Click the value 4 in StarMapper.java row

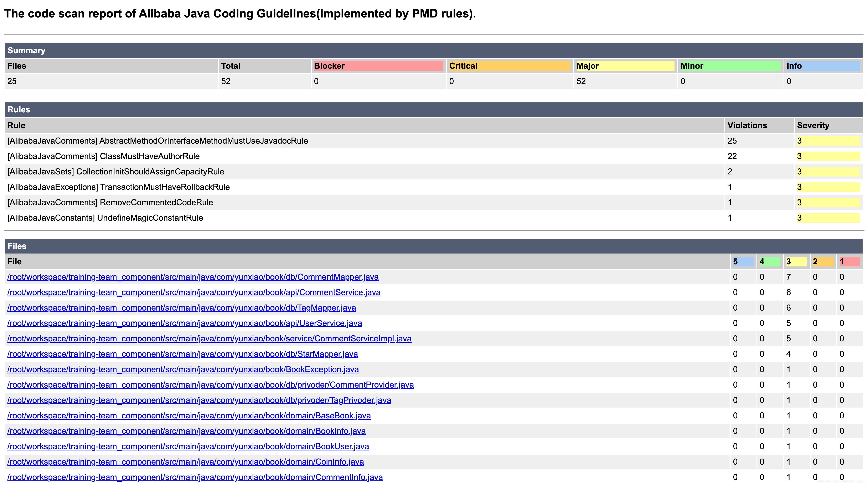coord(789,354)
